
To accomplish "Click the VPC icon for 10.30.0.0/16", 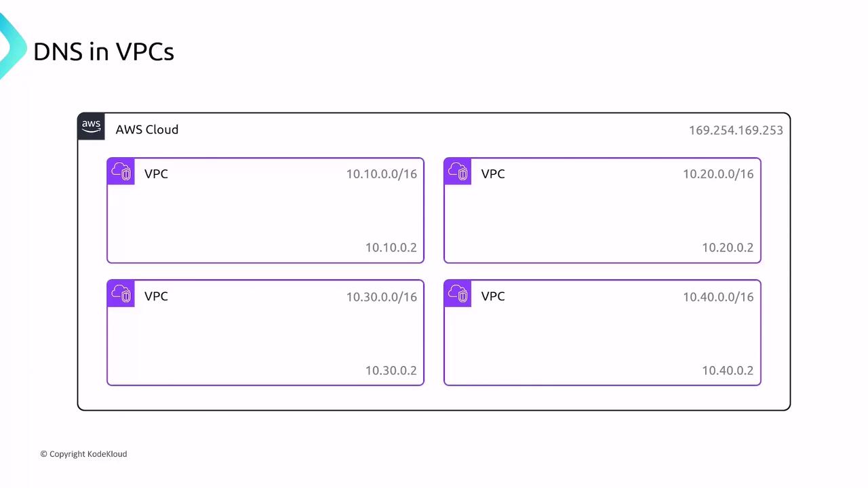I will (121, 294).
